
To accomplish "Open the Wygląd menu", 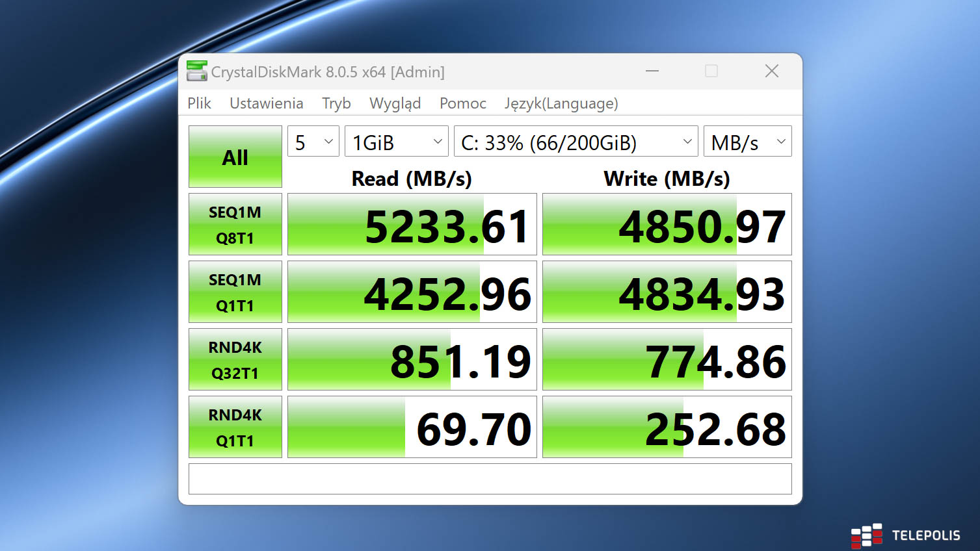I will click(395, 103).
